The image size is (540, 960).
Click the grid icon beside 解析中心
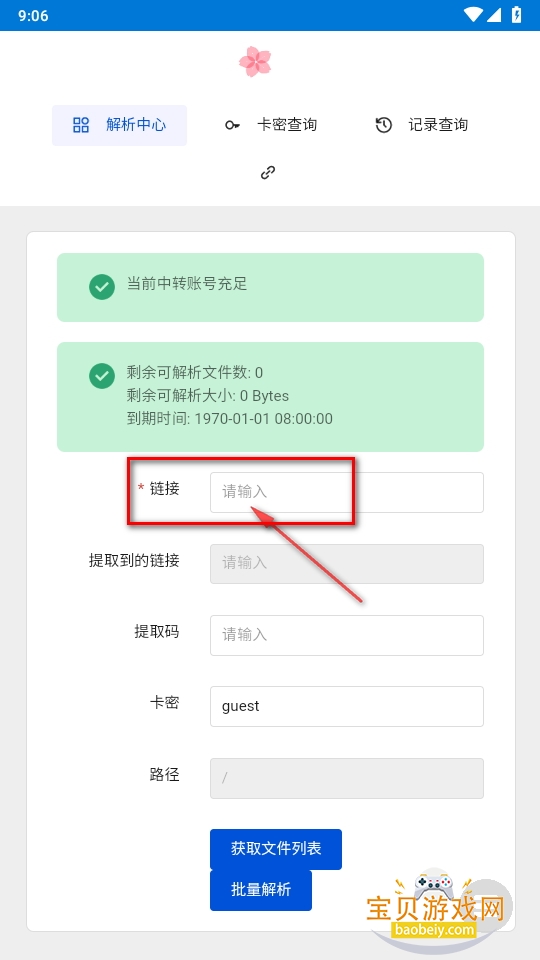click(81, 125)
